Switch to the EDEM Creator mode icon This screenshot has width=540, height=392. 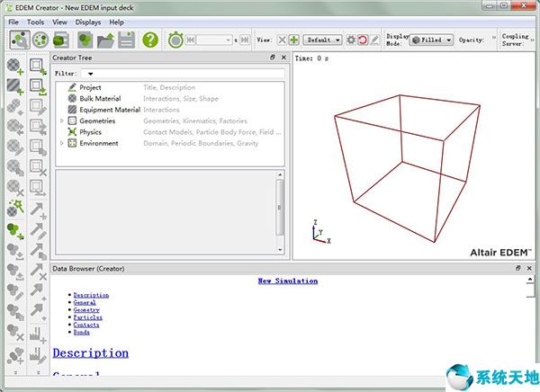(19, 40)
